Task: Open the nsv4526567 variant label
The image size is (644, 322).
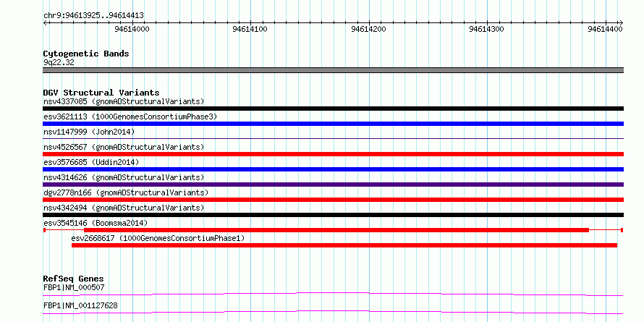Action: (124, 147)
